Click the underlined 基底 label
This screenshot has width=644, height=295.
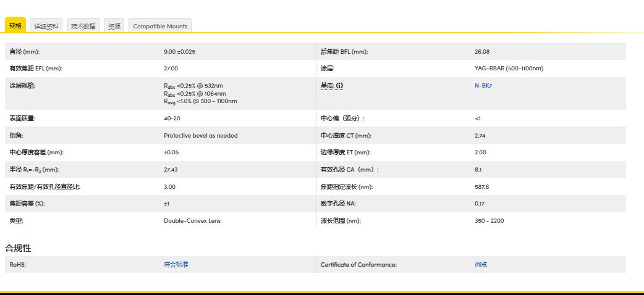click(327, 86)
